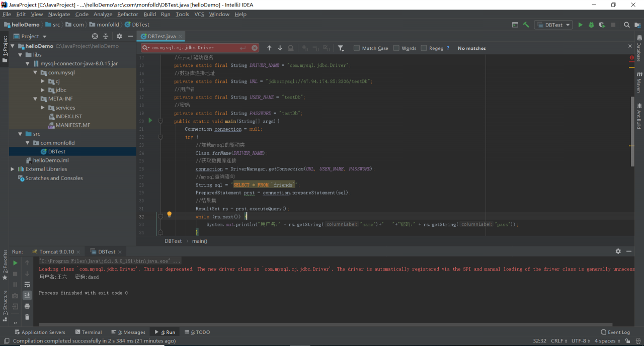644x346 pixels.
Task: Enable the Match Case checkbox
Action: coord(357,48)
